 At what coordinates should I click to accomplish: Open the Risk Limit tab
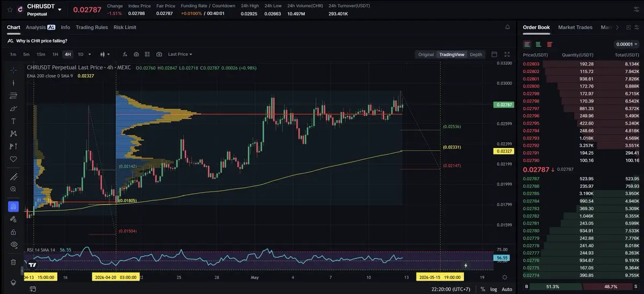(x=125, y=27)
